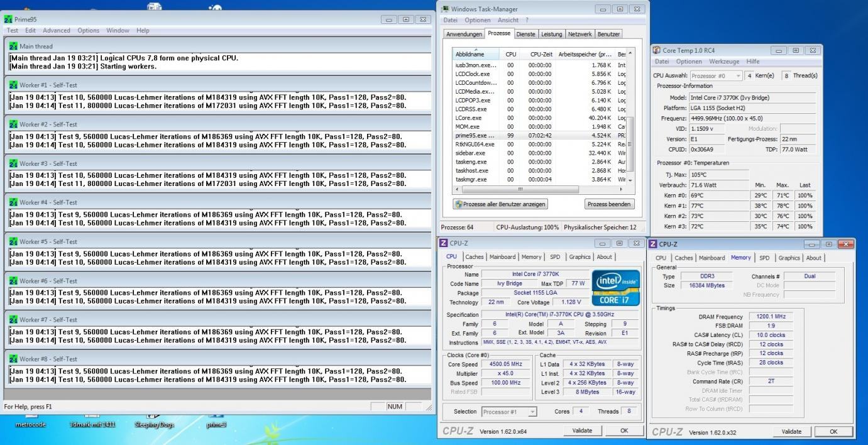Click OK in right CPU-Z window
868x445 pixels.
[833, 432]
